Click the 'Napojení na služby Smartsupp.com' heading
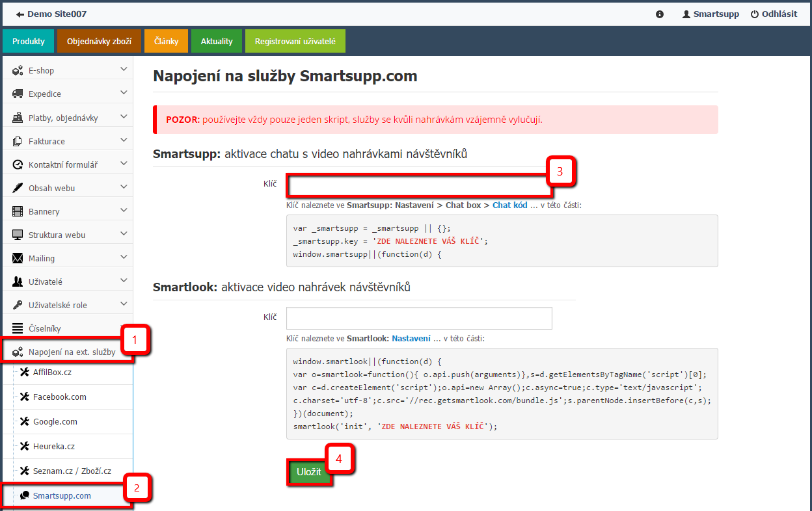The width and height of the screenshot is (812, 511). 285,76
